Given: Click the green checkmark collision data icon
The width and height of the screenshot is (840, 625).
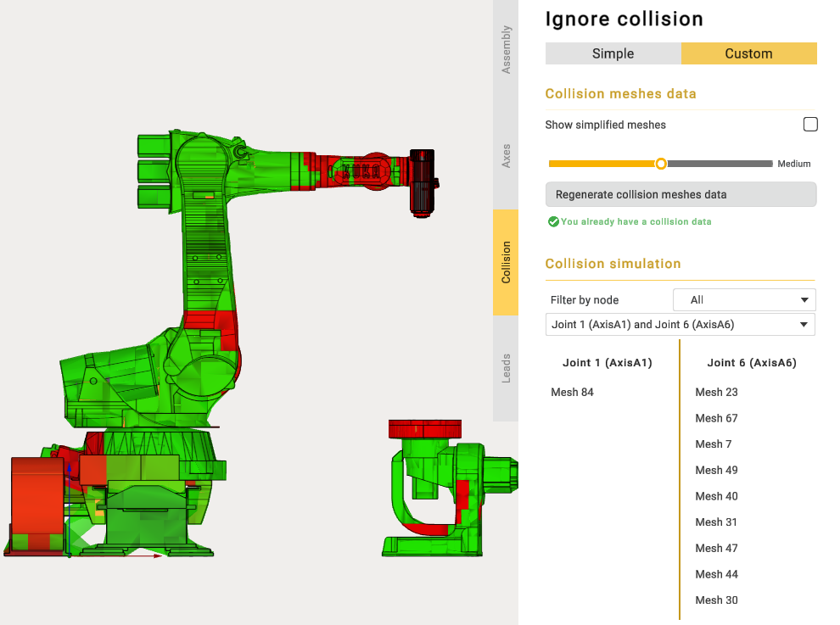Looking at the screenshot, I should click(x=553, y=221).
